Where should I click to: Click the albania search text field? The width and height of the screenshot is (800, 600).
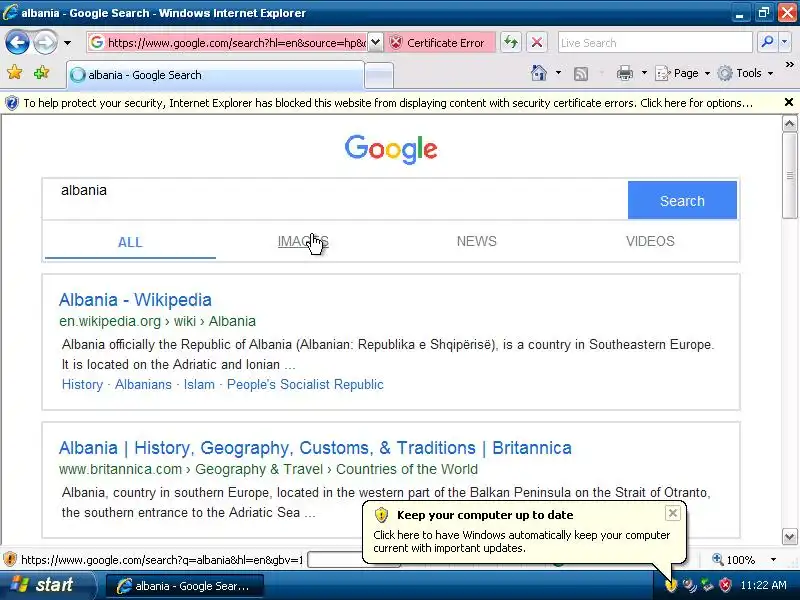(335, 199)
